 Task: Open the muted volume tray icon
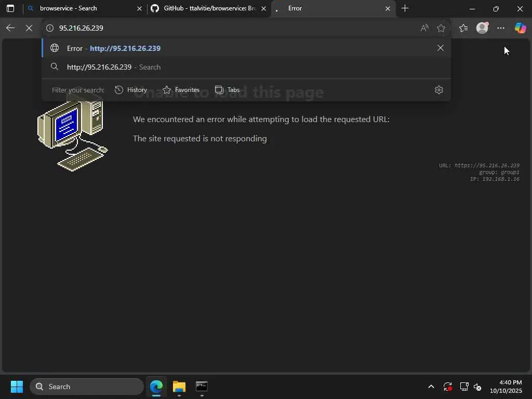(x=477, y=387)
